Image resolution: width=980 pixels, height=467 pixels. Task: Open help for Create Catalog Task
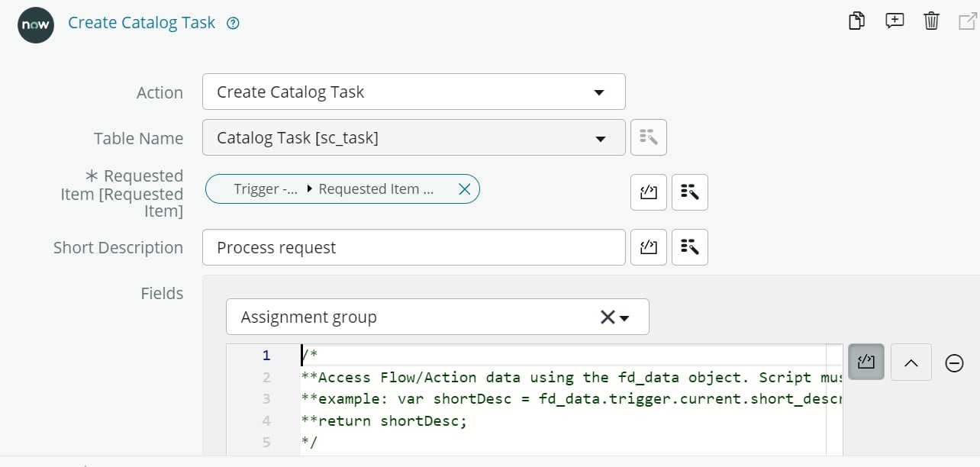232,24
